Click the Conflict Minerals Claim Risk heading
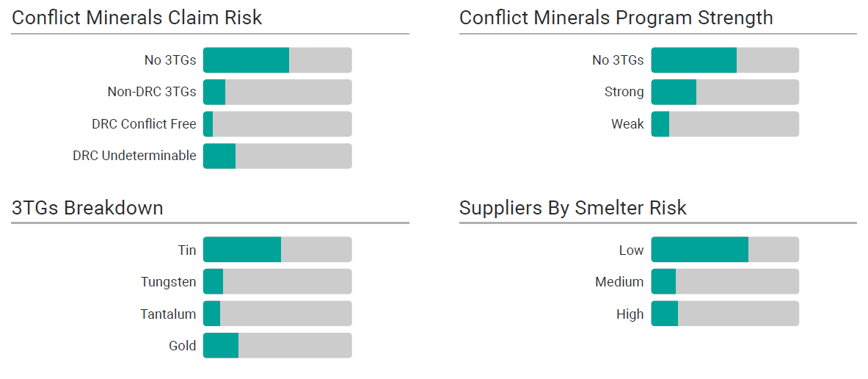This screenshot has height=379, width=868. [x=137, y=18]
